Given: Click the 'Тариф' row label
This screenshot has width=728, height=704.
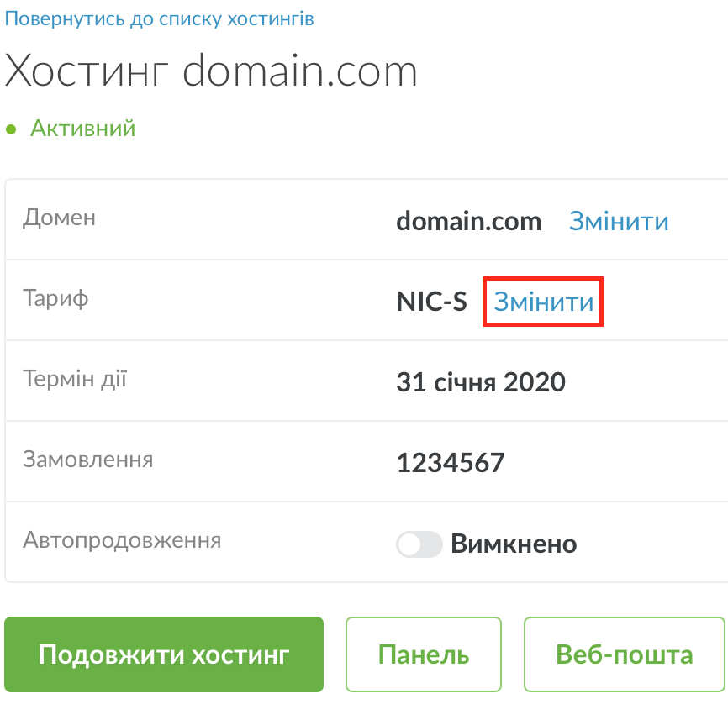Looking at the screenshot, I should [56, 298].
